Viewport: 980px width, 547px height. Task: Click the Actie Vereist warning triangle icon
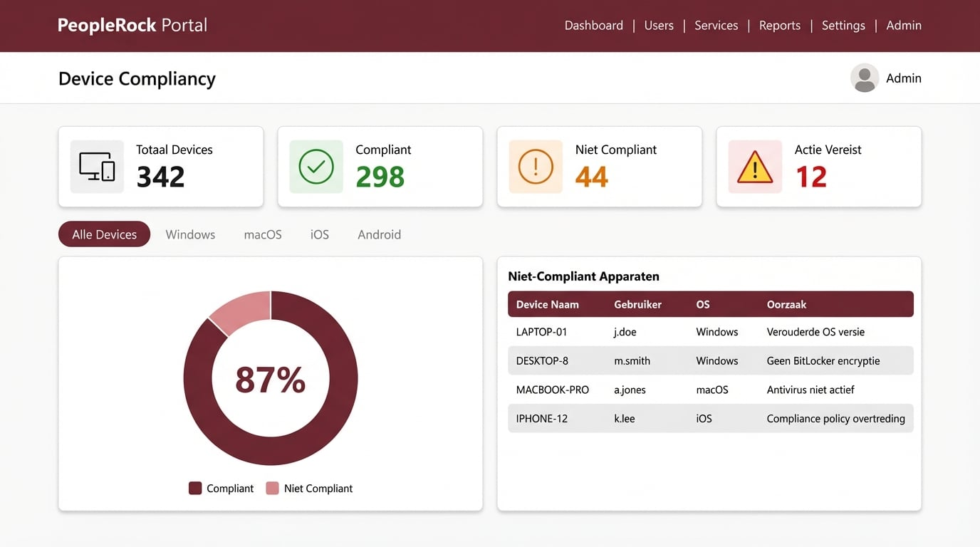click(754, 167)
